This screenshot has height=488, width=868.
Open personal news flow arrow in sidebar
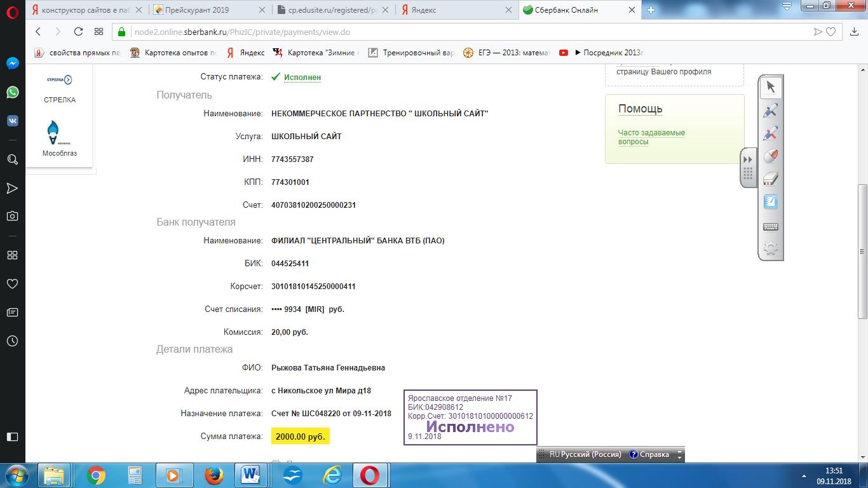(x=12, y=187)
